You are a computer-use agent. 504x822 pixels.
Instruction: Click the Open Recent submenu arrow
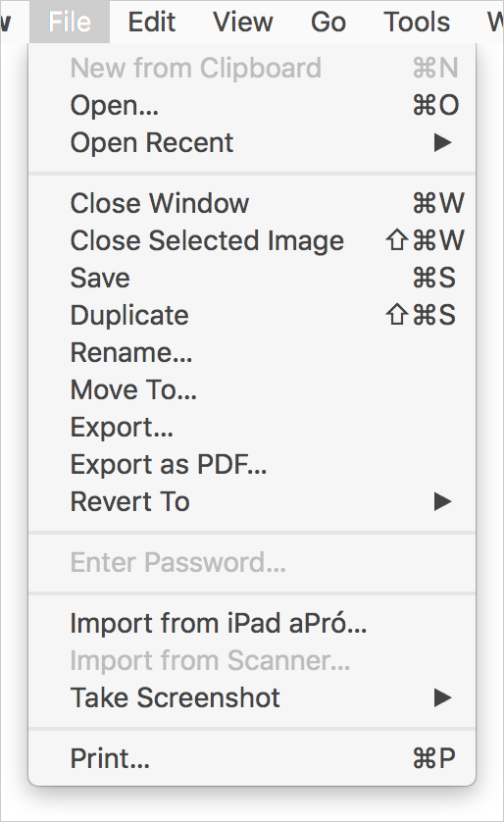[x=442, y=142]
